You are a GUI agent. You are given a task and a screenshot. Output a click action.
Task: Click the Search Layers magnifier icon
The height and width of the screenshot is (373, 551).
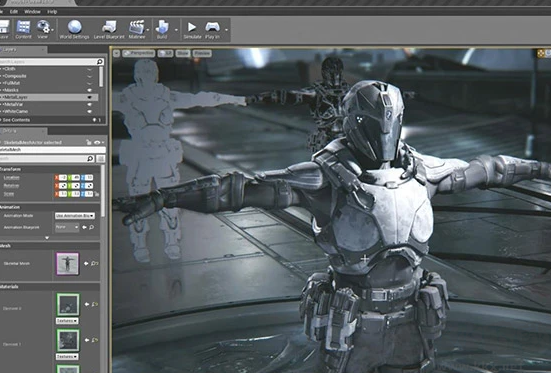100,62
